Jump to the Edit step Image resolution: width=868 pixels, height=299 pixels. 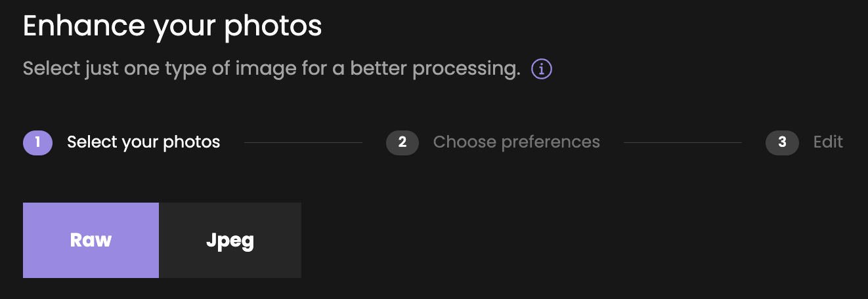coord(828,142)
